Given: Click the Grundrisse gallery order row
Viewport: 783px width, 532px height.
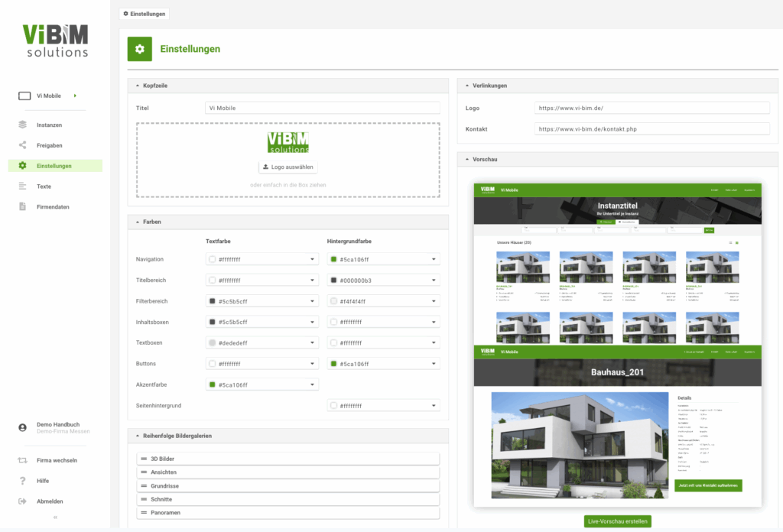Looking at the screenshot, I should tap(287, 486).
